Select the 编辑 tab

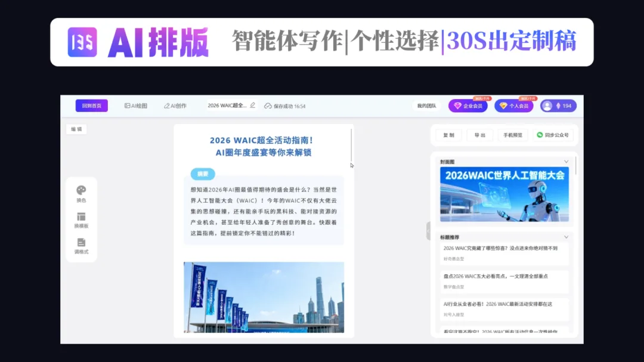[x=76, y=129]
